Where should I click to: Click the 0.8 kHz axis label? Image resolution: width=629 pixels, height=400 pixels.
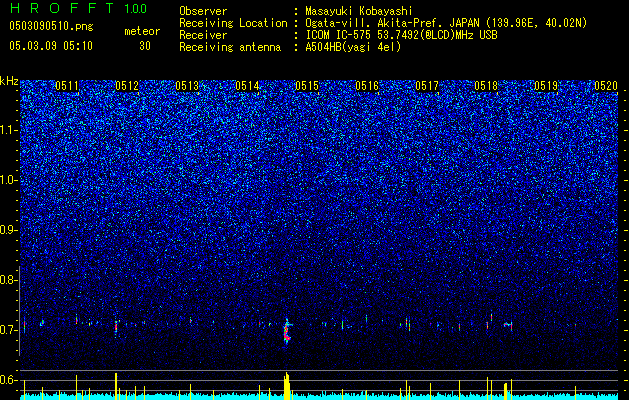click(8, 280)
